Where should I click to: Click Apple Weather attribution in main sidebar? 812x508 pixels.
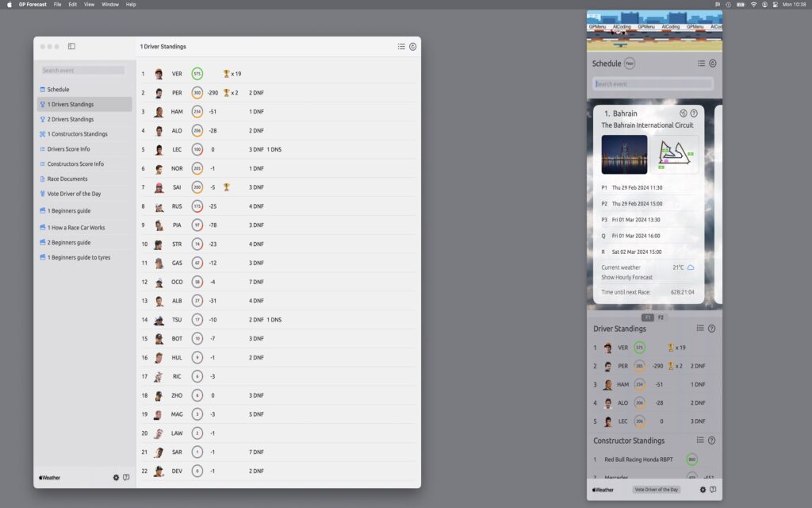tap(50, 478)
